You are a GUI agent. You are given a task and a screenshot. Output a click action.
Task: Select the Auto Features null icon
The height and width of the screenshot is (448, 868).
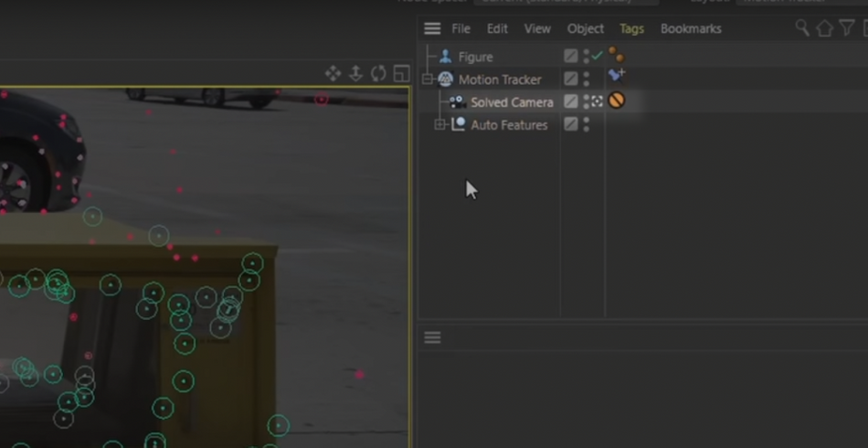[458, 124]
